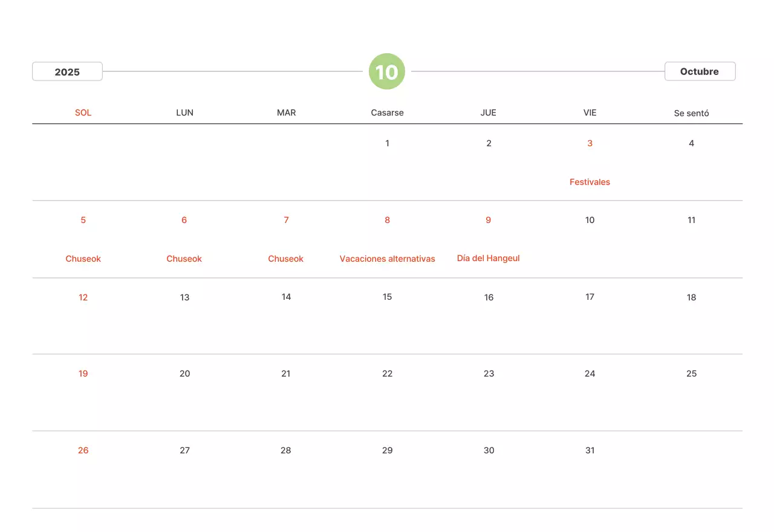This screenshot has width=774, height=532.
Task: Select date 31 in calendar
Action: point(590,450)
